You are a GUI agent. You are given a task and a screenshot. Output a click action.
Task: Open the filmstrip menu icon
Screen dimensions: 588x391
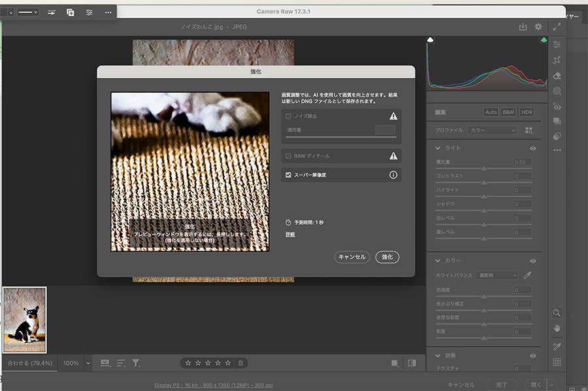105,363
